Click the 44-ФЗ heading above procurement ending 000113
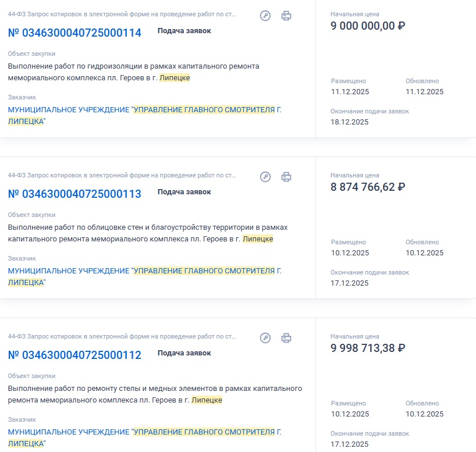The height and width of the screenshot is (452, 476). coord(122,175)
